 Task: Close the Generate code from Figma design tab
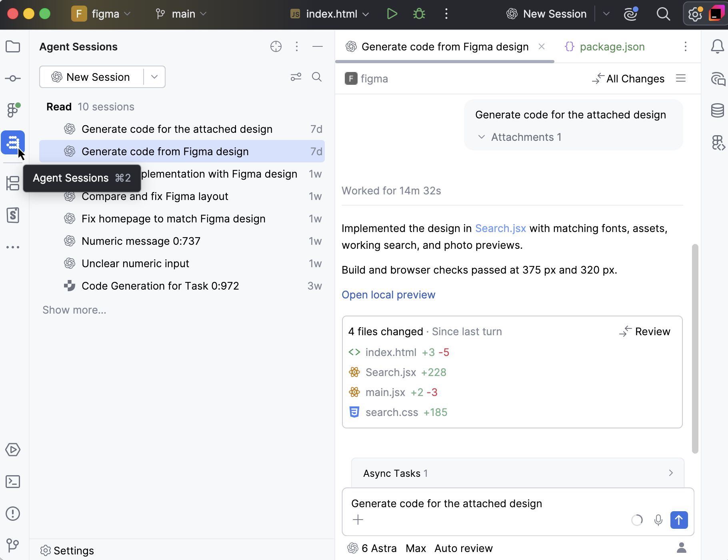pyautogui.click(x=542, y=47)
